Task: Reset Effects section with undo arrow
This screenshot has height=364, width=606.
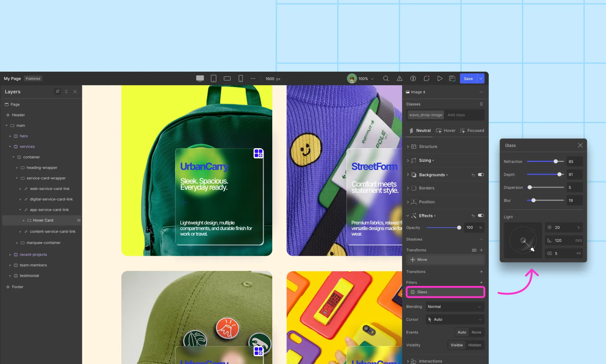Action: point(473,216)
